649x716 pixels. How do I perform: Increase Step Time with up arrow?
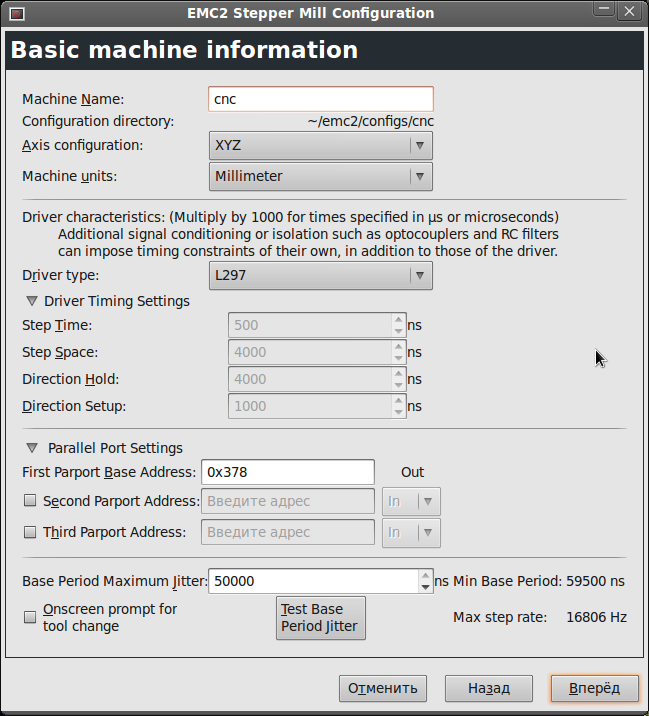pyautogui.click(x=399, y=320)
